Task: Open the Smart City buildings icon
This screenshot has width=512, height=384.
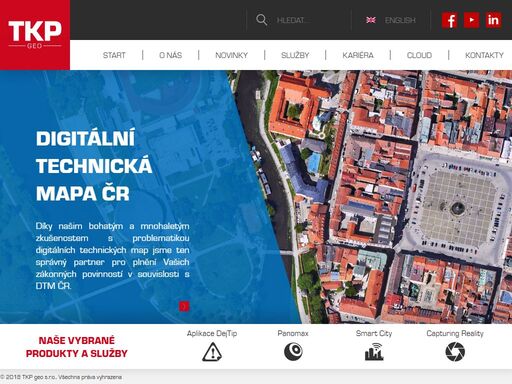Action: pos(374,352)
